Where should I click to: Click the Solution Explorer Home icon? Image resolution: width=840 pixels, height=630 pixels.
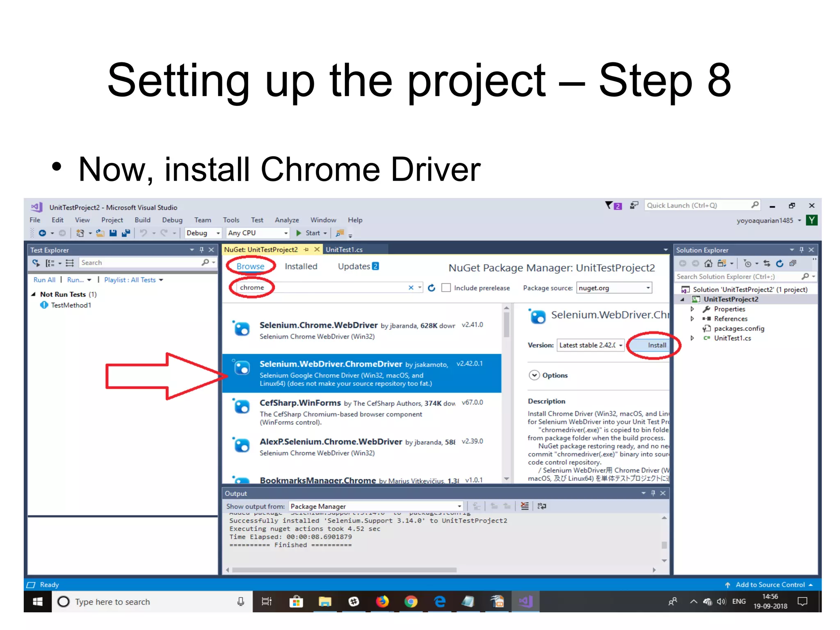tap(708, 263)
